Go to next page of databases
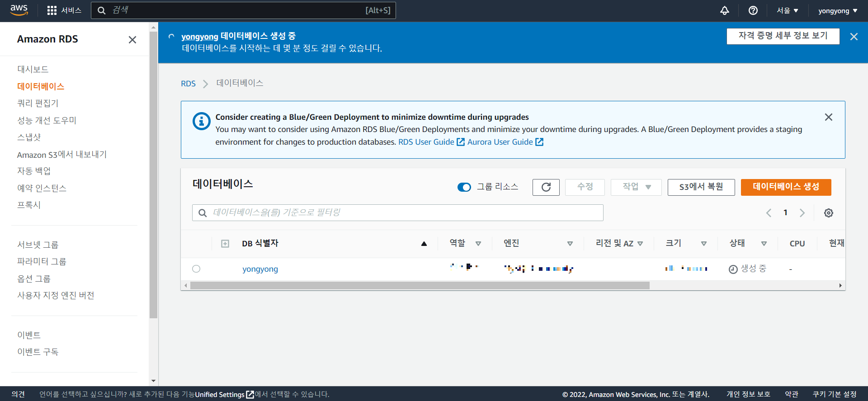The width and height of the screenshot is (868, 401). pyautogui.click(x=802, y=213)
